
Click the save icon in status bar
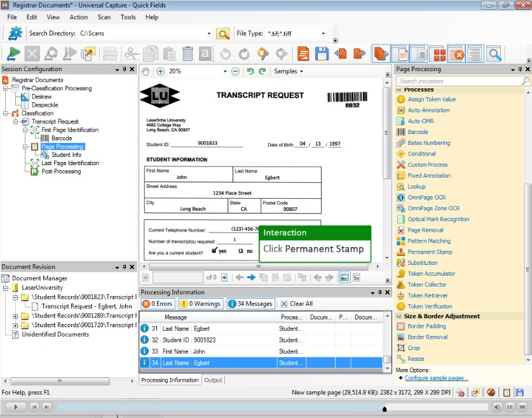[520, 393]
